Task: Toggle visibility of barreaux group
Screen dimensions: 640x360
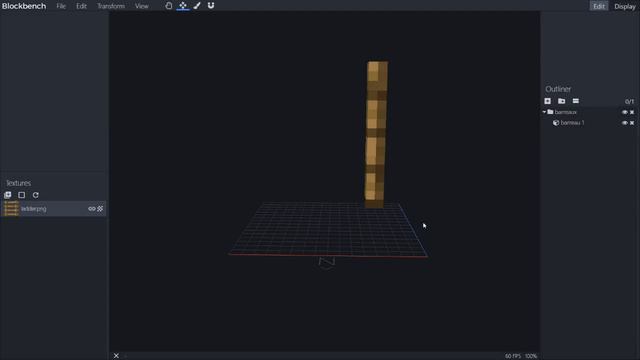Action: click(624, 112)
